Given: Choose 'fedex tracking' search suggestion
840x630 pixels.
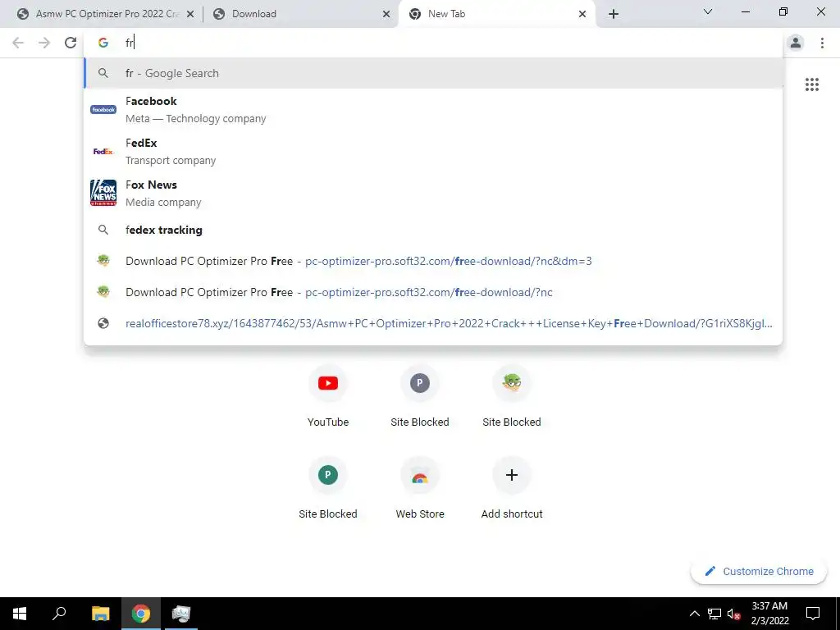Looking at the screenshot, I should click(433, 230).
